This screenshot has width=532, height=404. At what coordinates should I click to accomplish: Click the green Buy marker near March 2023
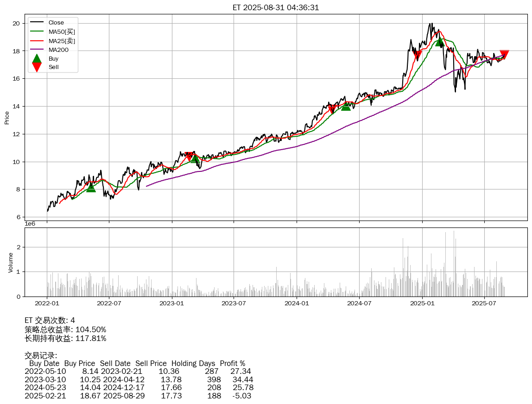click(195, 158)
